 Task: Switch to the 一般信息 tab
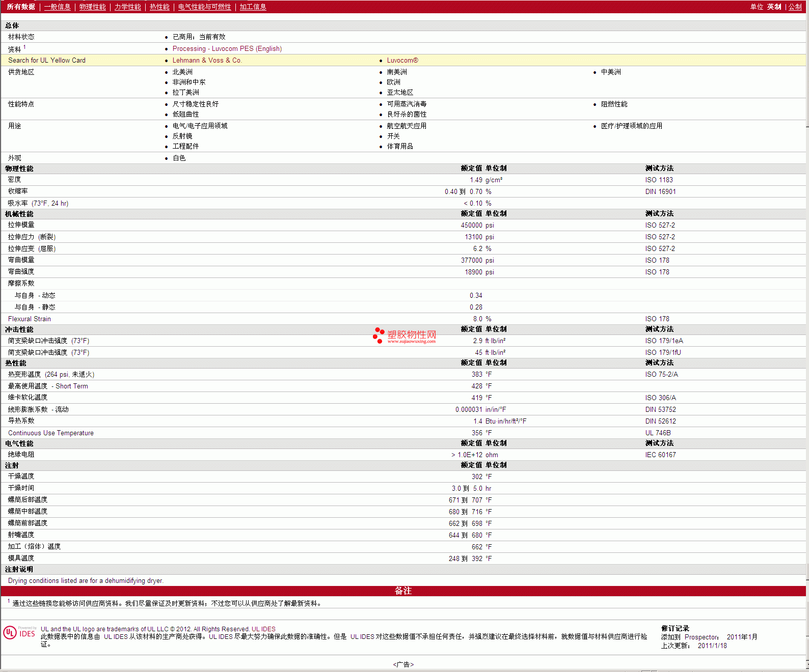coord(57,7)
